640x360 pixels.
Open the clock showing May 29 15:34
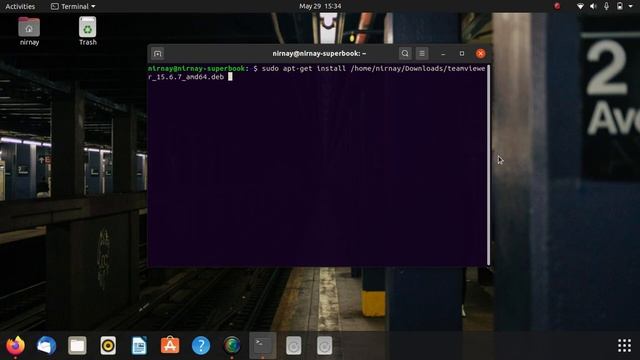coord(320,6)
